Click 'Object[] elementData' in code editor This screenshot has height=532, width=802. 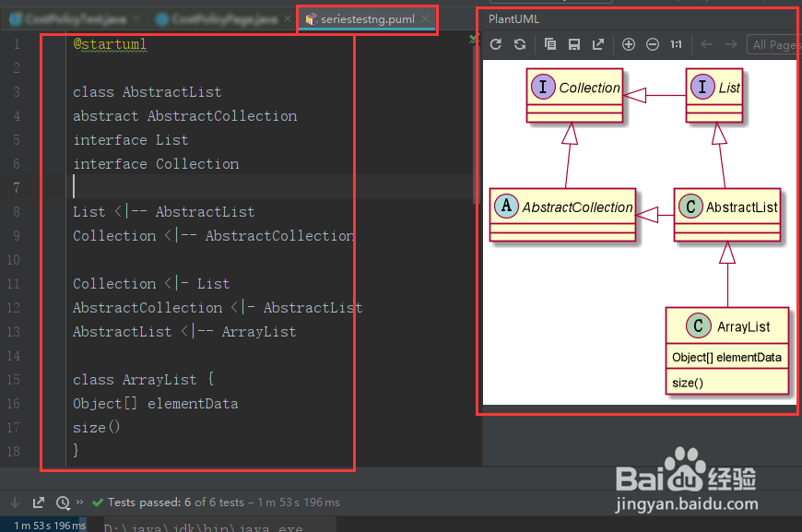click(x=156, y=404)
